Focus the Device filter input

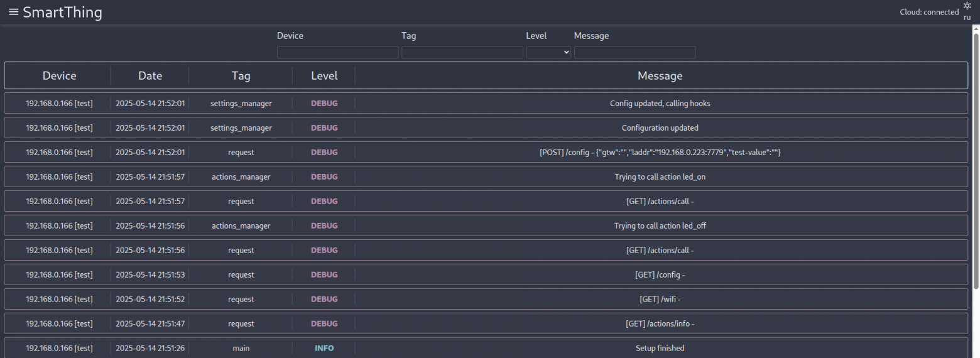[337, 52]
